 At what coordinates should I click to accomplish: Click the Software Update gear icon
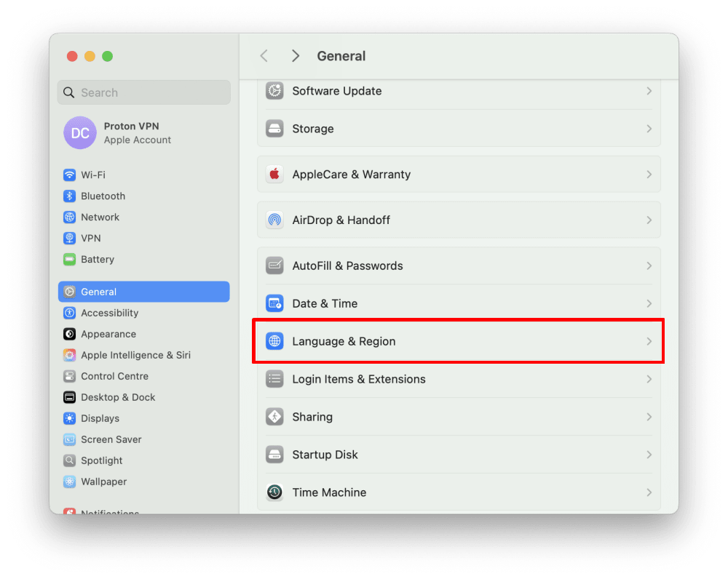tap(275, 91)
